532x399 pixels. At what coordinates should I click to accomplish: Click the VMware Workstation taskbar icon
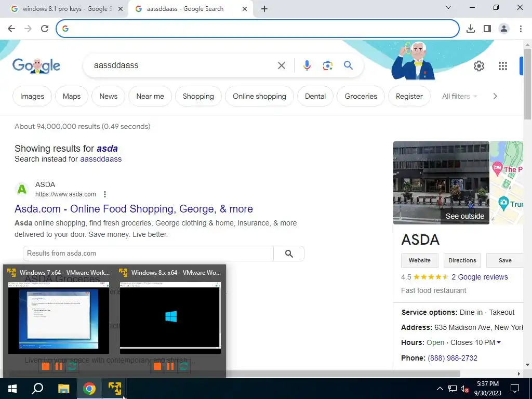click(x=115, y=389)
